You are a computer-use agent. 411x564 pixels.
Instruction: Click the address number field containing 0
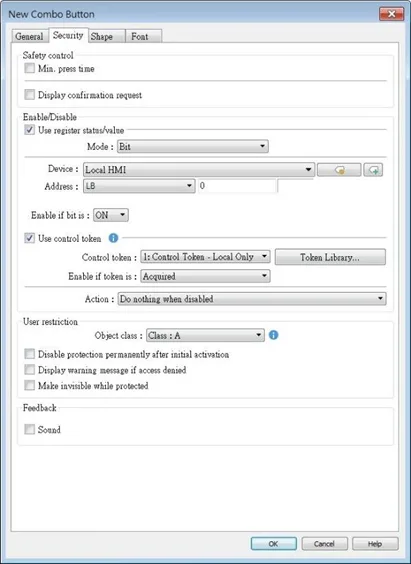[237, 186]
